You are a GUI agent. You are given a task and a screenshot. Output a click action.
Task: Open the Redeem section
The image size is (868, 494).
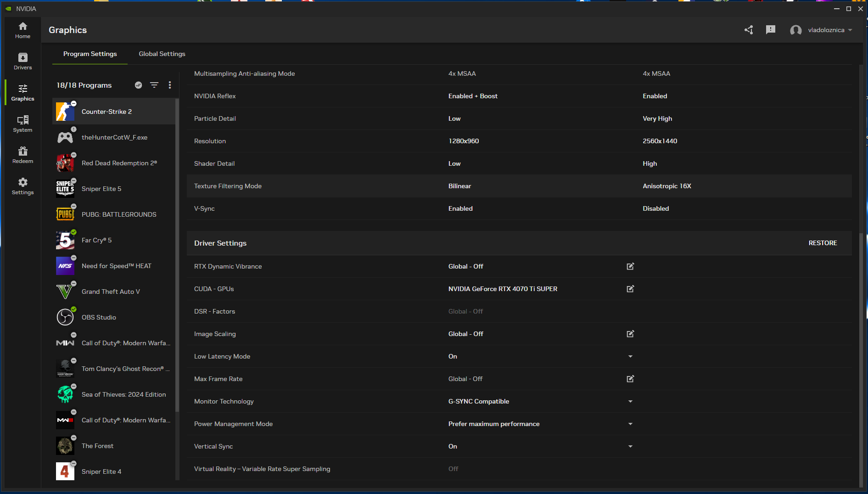point(22,155)
